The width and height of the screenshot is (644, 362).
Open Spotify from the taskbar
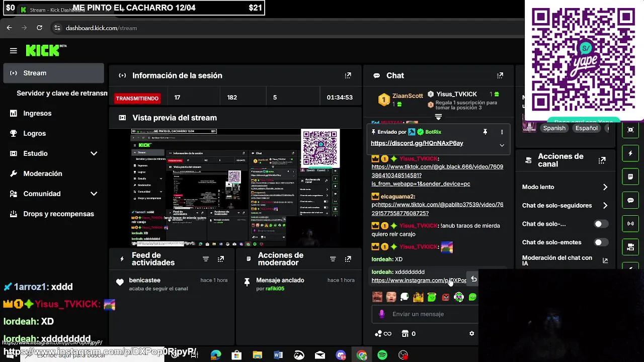[382, 355]
